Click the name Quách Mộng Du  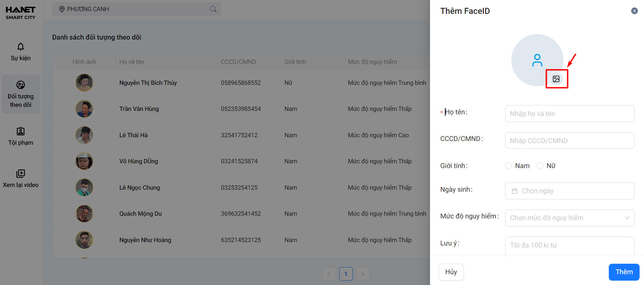(x=141, y=214)
